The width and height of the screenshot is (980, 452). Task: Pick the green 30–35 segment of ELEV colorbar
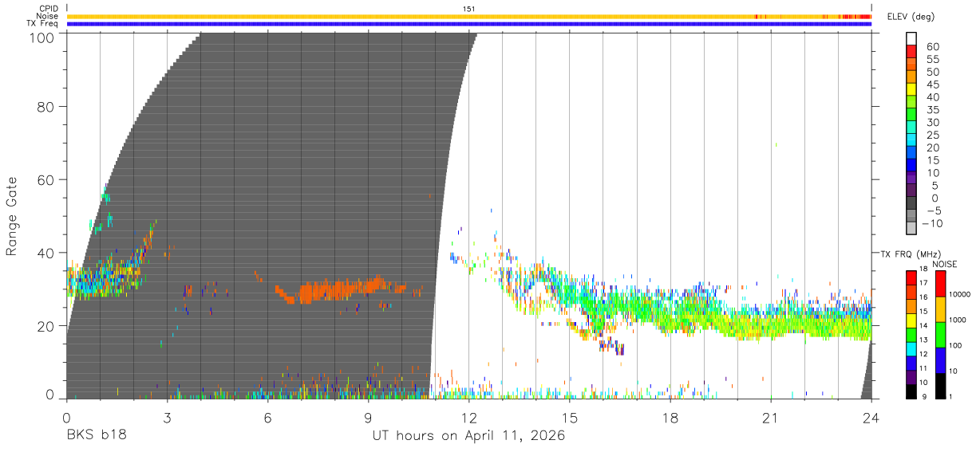912,116
